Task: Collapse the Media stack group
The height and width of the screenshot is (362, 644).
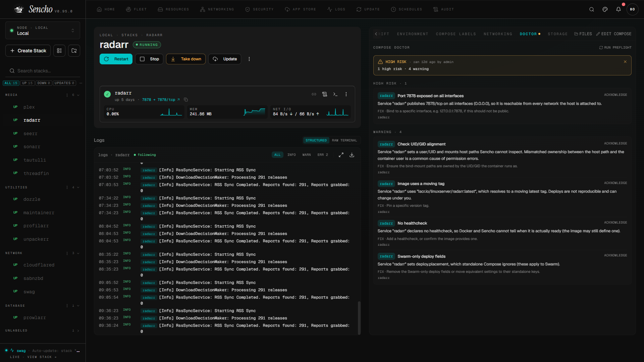Action: pos(78,95)
